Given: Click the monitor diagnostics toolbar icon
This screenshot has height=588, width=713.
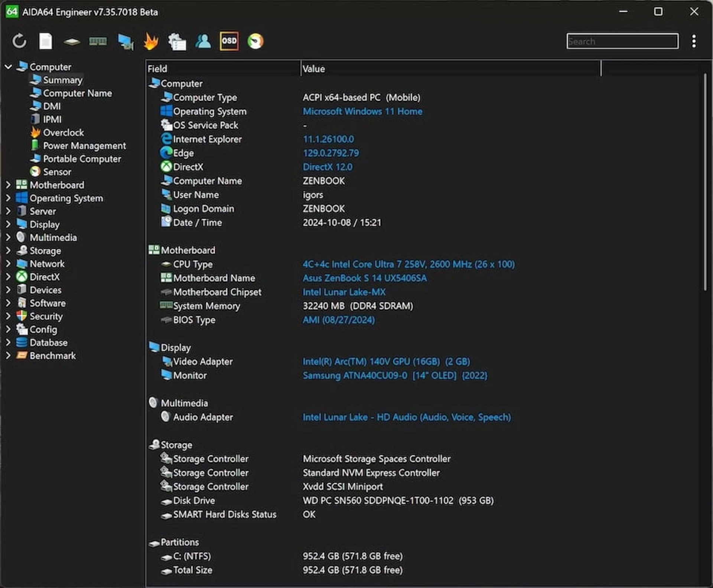Looking at the screenshot, I should click(126, 42).
